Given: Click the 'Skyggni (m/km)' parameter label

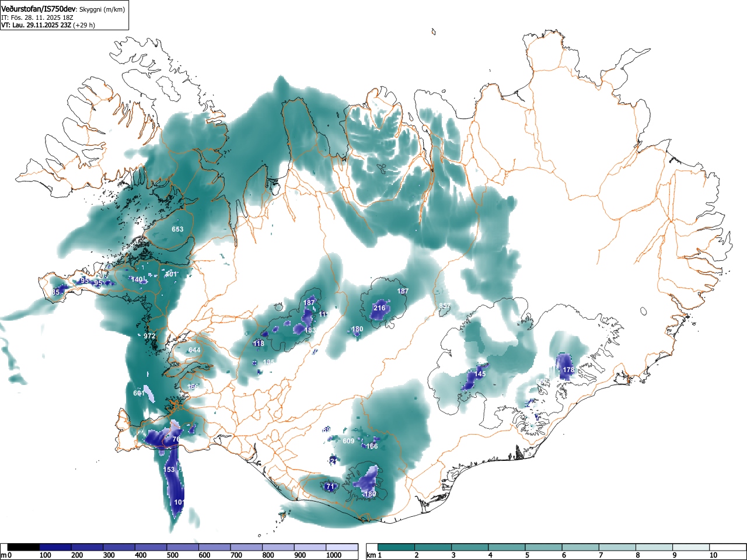Looking at the screenshot, I should click(102, 9).
